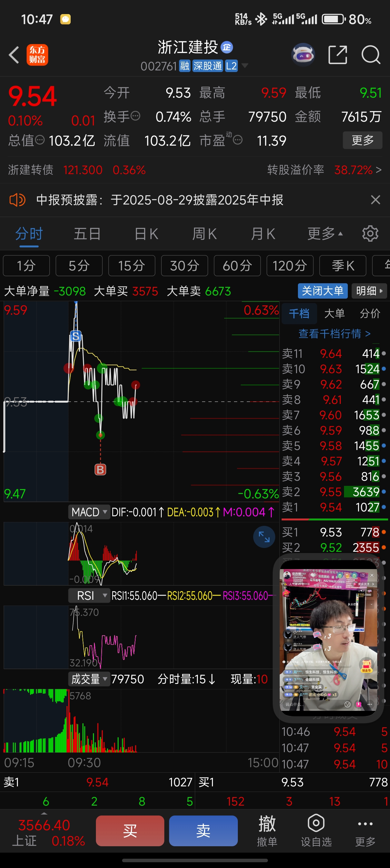390x868 pixels.
Task: Choose the 1分 period button
Action: click(26, 266)
